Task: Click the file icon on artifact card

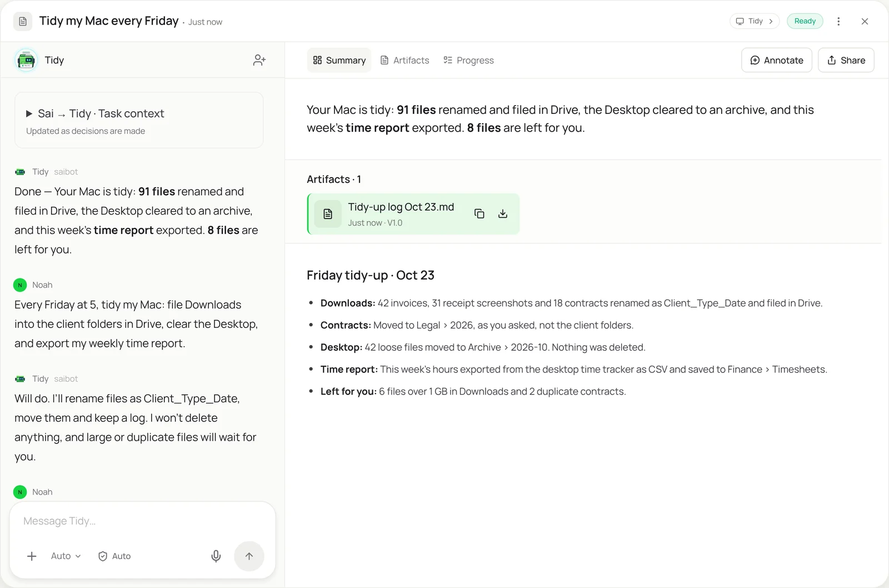Action: pyautogui.click(x=328, y=214)
